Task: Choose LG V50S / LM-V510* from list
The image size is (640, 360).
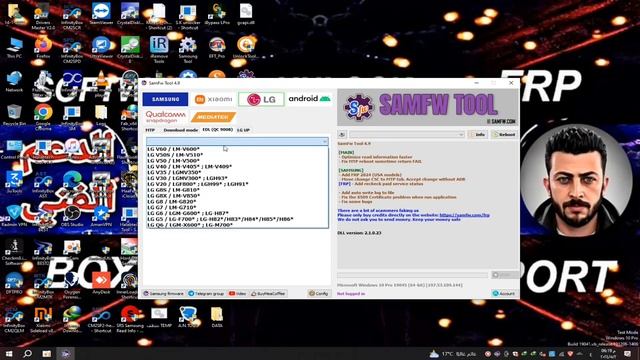Action: pos(237,155)
